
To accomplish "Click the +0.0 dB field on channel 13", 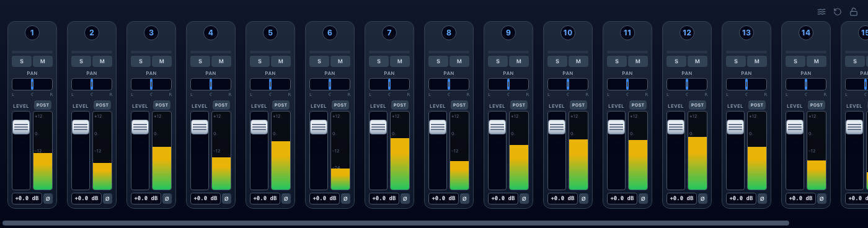I will point(741,199).
